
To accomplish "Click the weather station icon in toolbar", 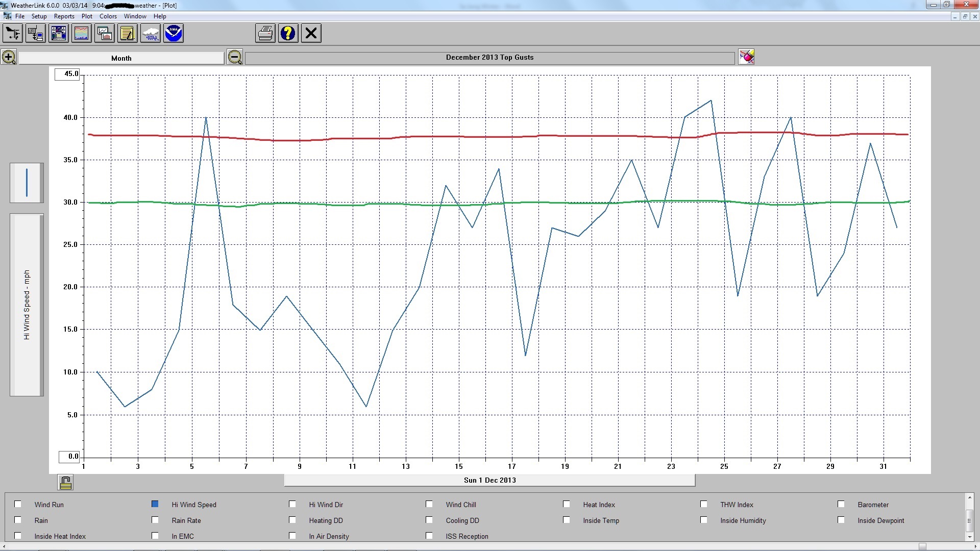I will pos(13,34).
